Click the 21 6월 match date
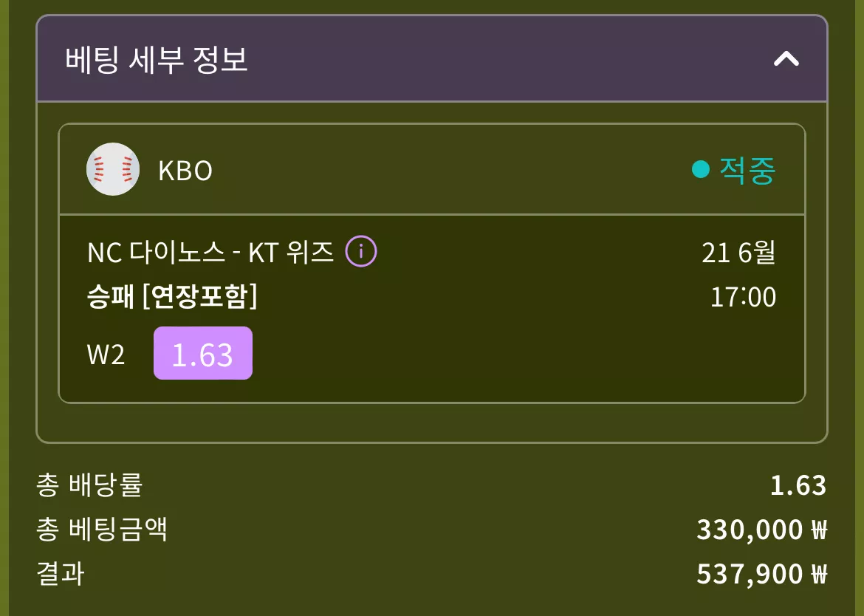This screenshot has height=616, width=864. 738,253
